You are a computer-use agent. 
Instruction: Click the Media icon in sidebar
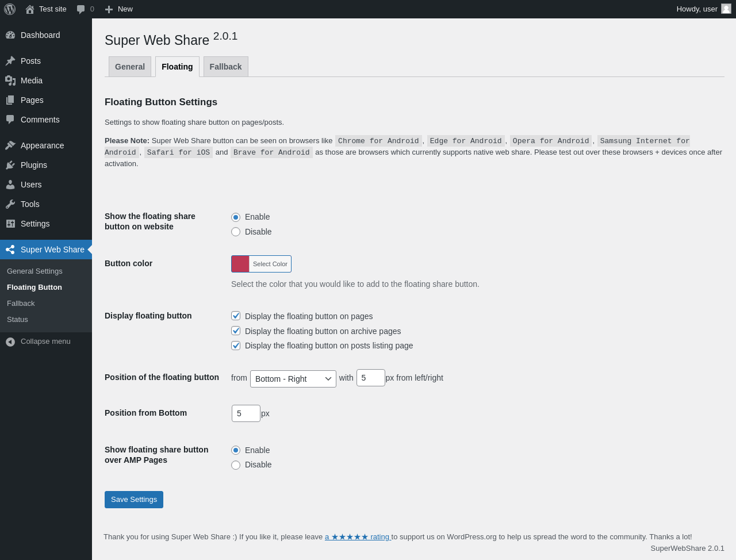pyautogui.click(x=10, y=80)
